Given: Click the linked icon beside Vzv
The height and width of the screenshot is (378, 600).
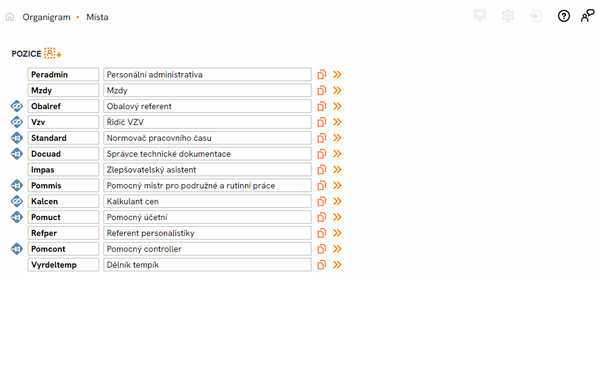Looking at the screenshot, I should [16, 122].
